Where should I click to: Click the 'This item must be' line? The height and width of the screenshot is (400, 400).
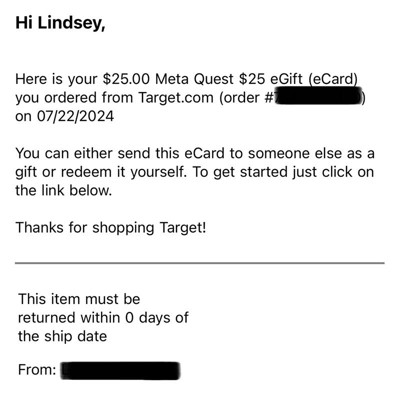[79, 299]
